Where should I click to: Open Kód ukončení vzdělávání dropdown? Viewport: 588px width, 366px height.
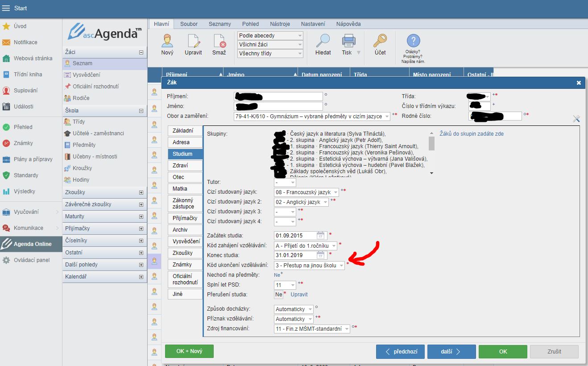(x=341, y=266)
